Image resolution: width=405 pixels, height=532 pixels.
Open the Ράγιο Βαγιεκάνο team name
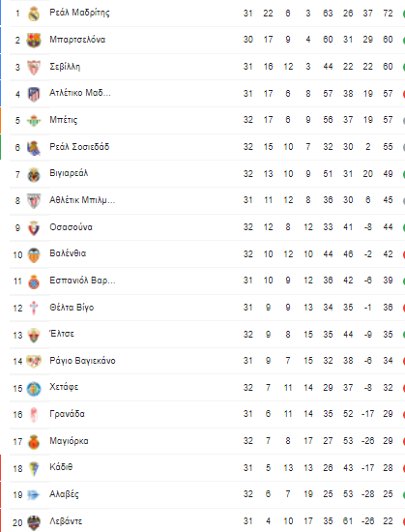83,361
